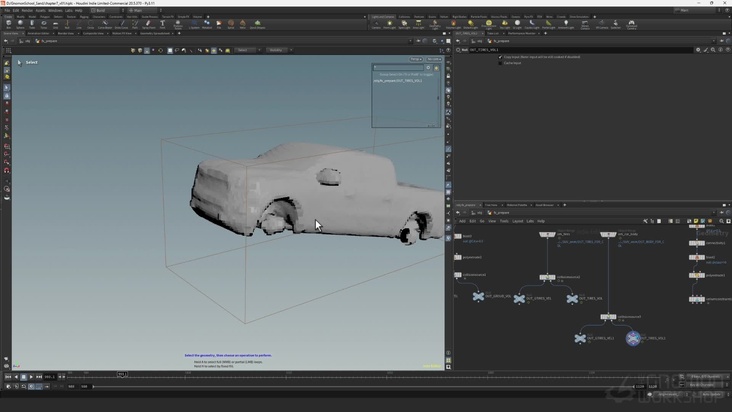Click the OUT_GROUD_VOL null node
Viewport: 732px width, 412px height.
[x=478, y=296]
